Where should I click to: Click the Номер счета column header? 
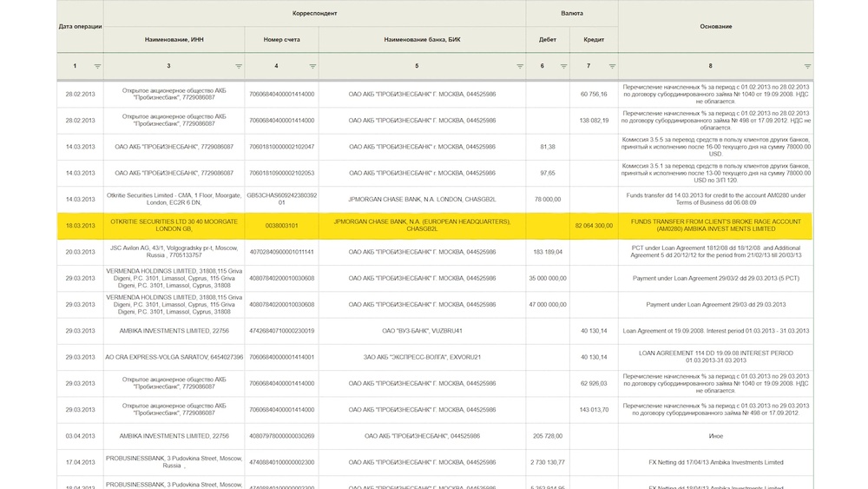coord(281,40)
